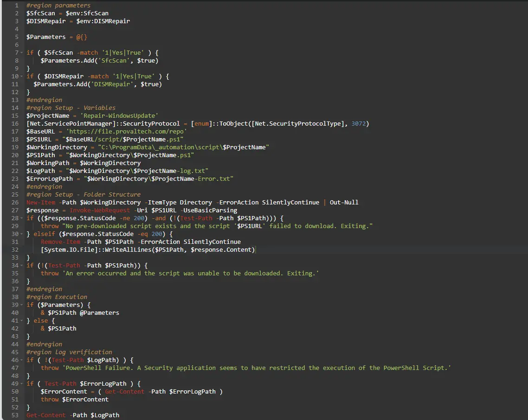Click '$ErrorContent' variable on line 50
Viewport: 528px width, 420px height.
(64, 391)
